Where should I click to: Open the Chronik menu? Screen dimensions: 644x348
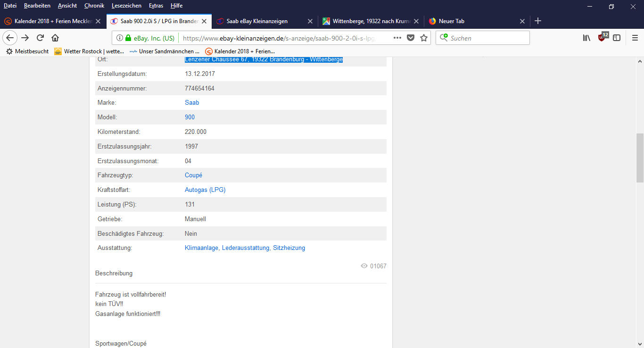point(94,6)
